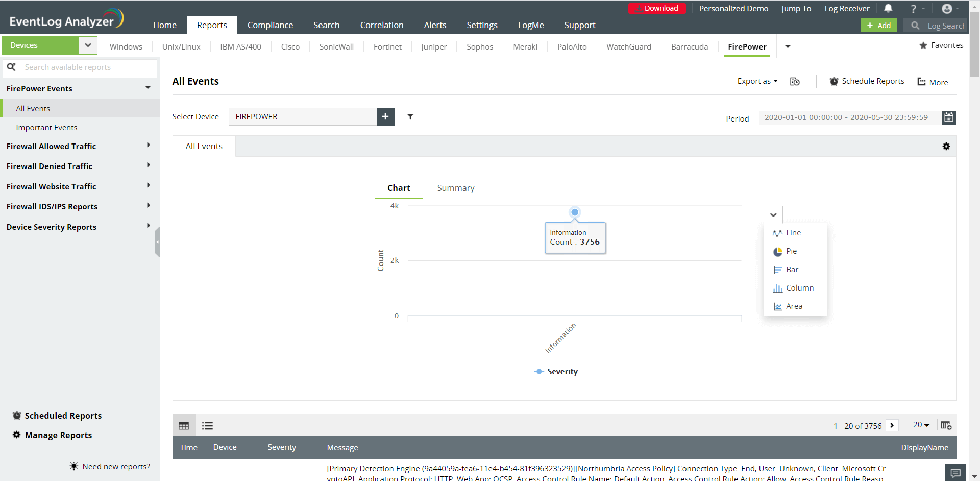980x481 pixels.
Task: Open the device filter funnel icon
Action: (410, 116)
